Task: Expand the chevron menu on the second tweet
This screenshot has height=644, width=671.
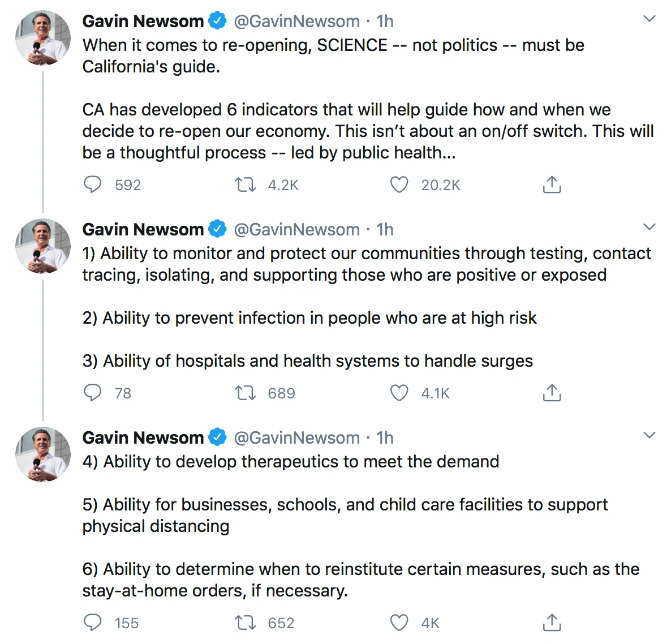Action: point(650,227)
